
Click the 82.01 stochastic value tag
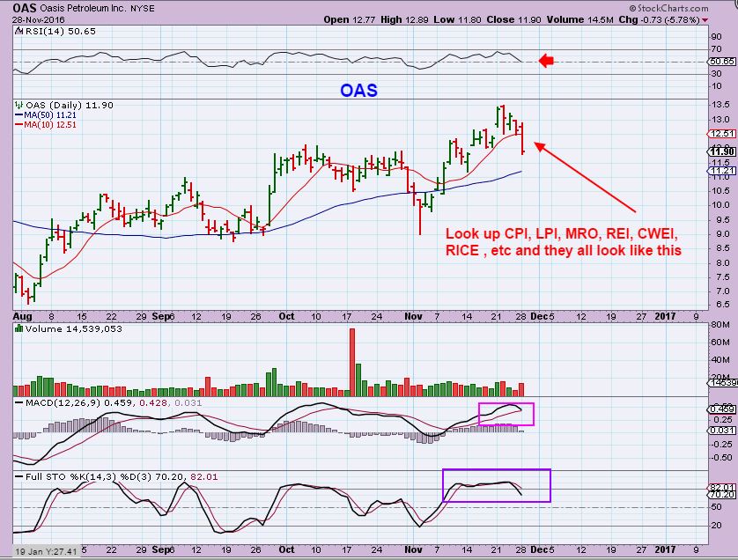(x=722, y=487)
